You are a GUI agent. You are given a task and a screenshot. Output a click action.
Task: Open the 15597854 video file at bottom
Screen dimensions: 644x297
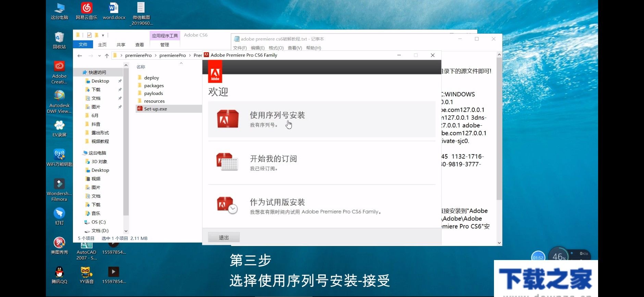(114, 275)
